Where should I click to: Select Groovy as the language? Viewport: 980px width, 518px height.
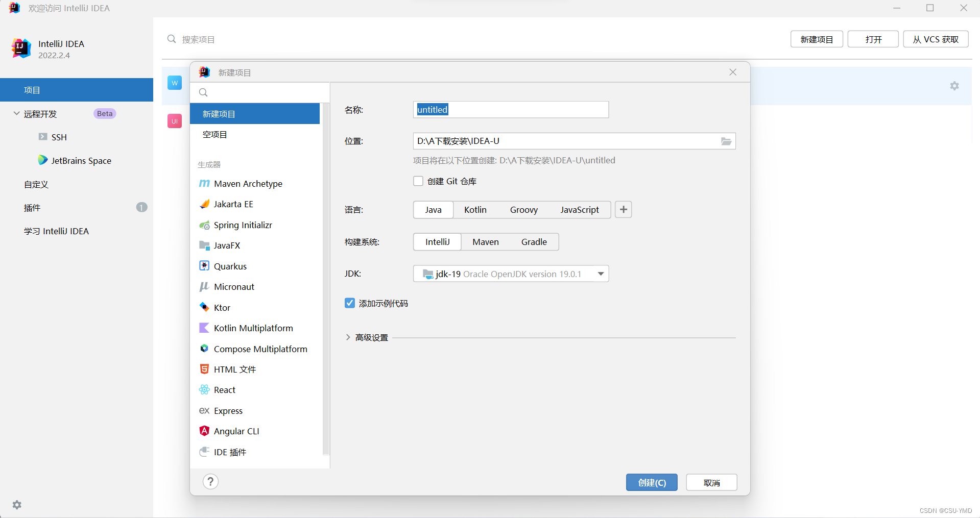pyautogui.click(x=524, y=210)
